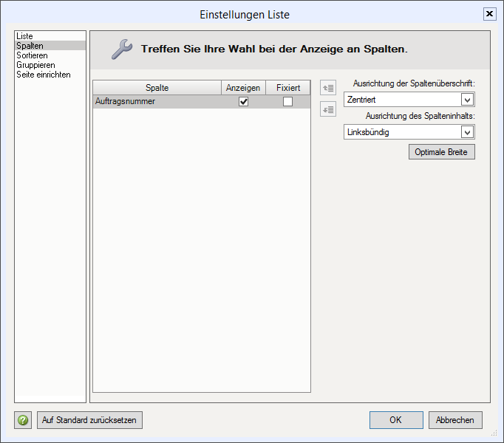
Task: Open help via green question mark icon
Action: tap(23, 420)
